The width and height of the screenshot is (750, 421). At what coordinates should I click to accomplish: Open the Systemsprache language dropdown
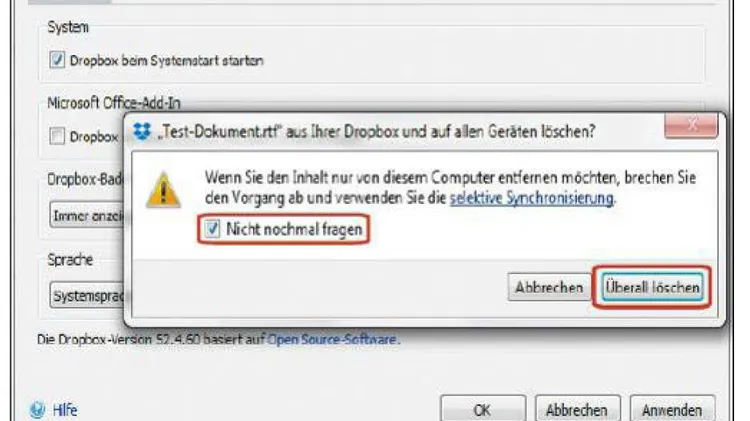(x=87, y=295)
